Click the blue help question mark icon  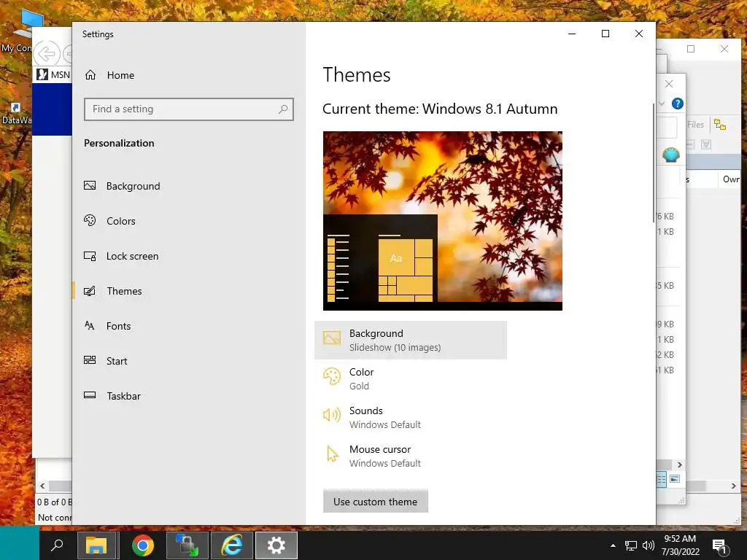pos(678,104)
